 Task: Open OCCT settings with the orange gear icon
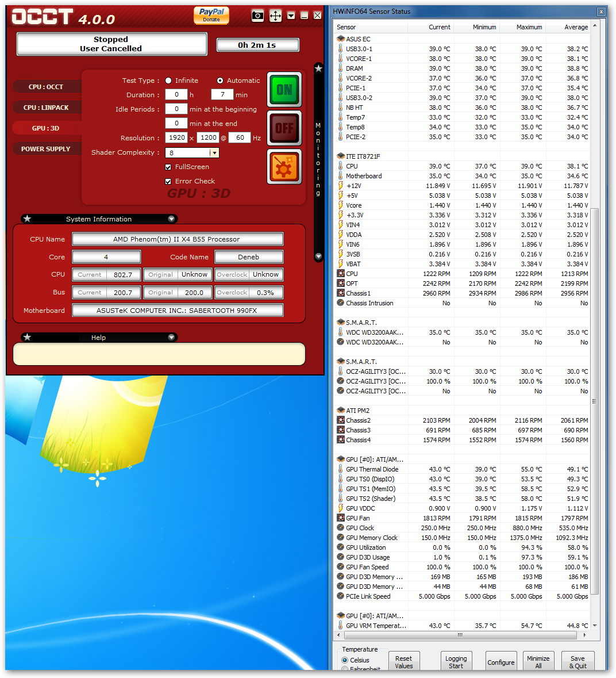click(x=284, y=167)
